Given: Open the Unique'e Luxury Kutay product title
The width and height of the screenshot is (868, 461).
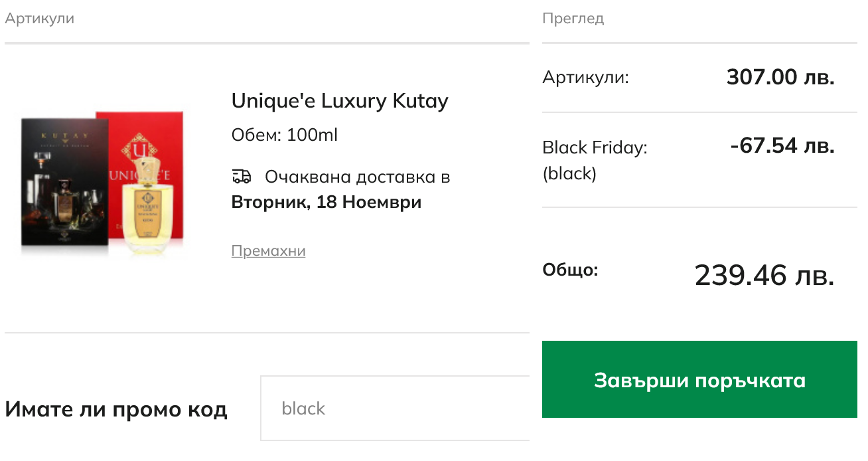Looking at the screenshot, I should click(340, 101).
